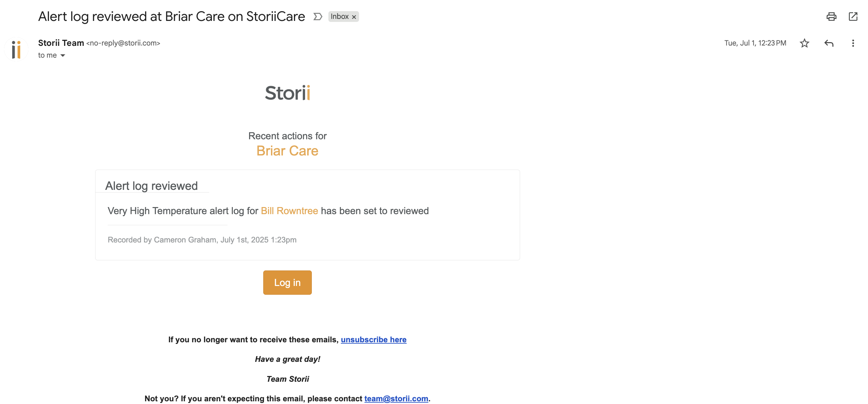Click the Alert log reviewed card heading
Image resolution: width=868 pixels, height=404 pixels.
[x=151, y=186]
